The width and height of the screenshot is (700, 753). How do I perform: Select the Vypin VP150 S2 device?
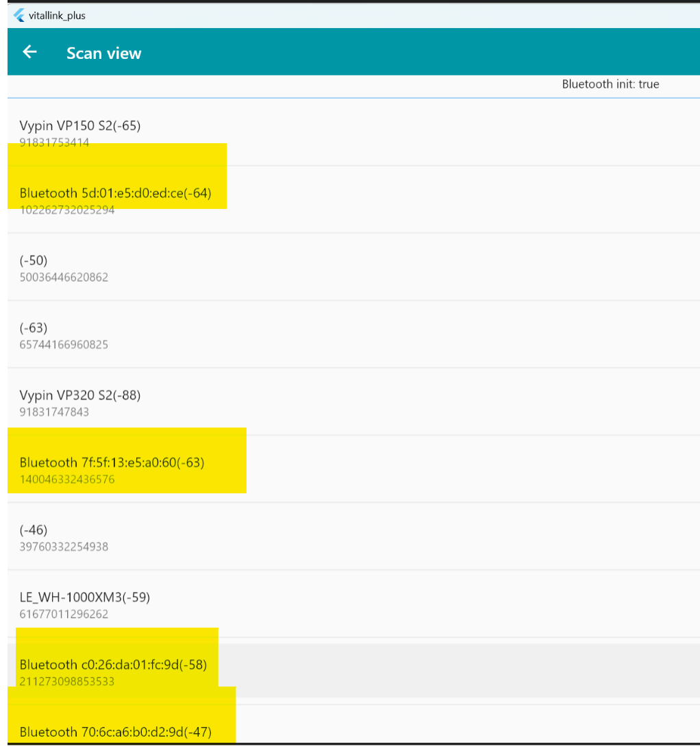[353, 132]
